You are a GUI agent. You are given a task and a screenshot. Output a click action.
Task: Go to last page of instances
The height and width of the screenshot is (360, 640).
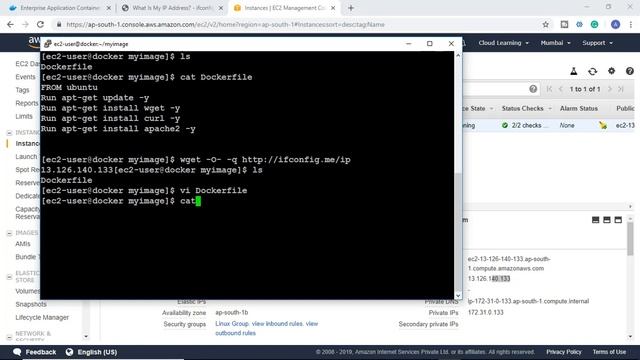pyautogui.click(x=621, y=89)
